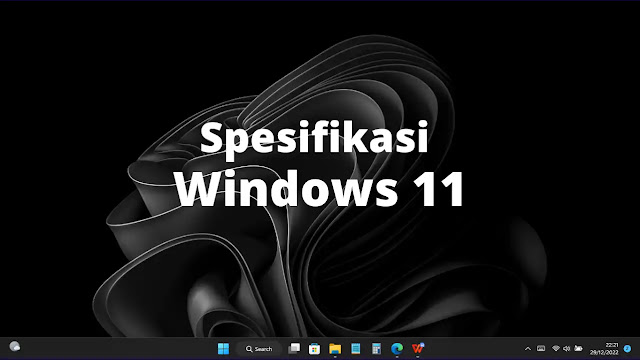This screenshot has width=640, height=360.
Task: Open Task View on the taskbar
Action: point(294,349)
